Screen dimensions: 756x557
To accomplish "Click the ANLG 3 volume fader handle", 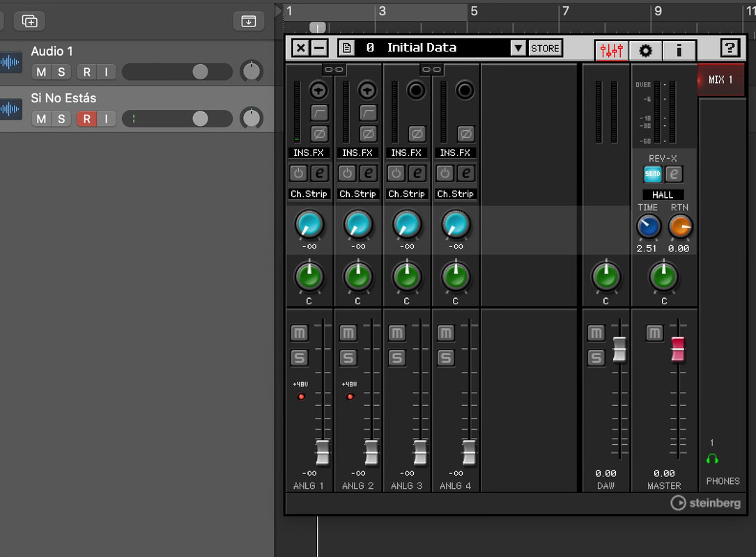I will [x=420, y=452].
